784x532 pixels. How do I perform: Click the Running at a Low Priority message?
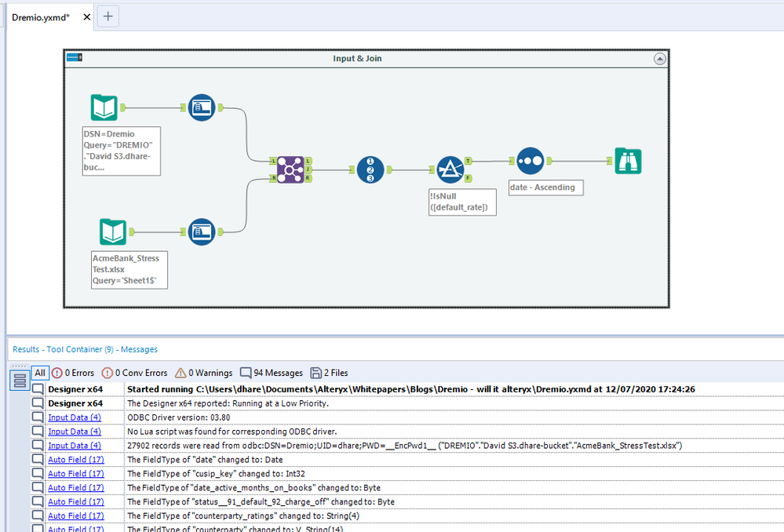[x=228, y=403]
